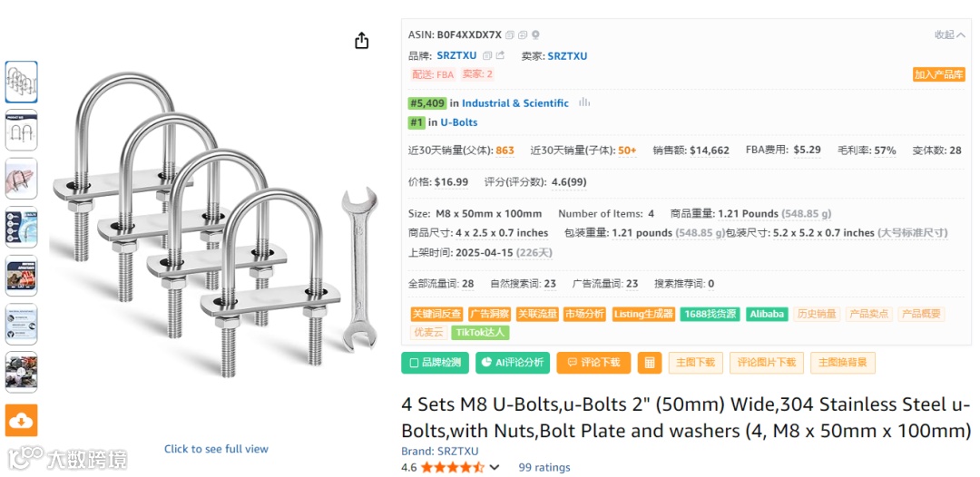Click the webcam-style icon beside ASIN
Viewport: 980px width, 477px height.
[535, 35]
